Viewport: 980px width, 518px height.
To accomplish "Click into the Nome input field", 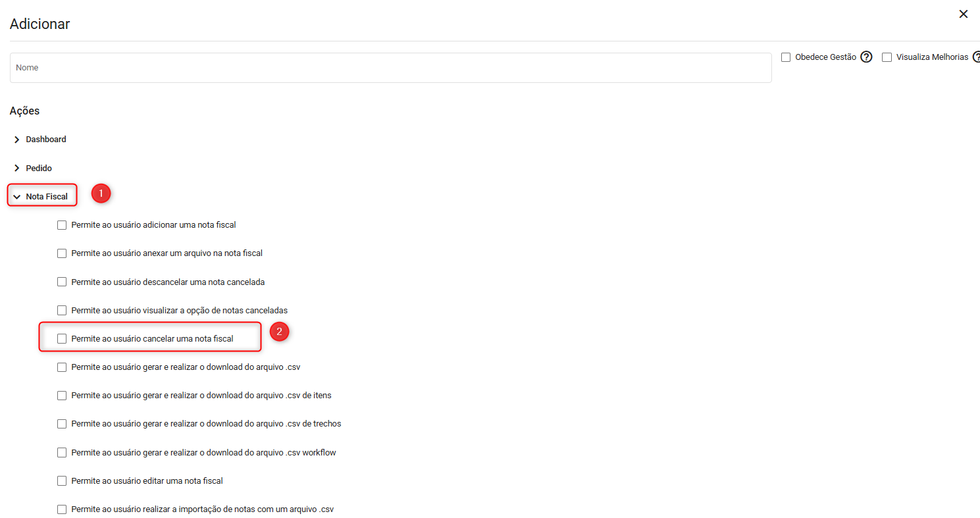I will (x=390, y=68).
